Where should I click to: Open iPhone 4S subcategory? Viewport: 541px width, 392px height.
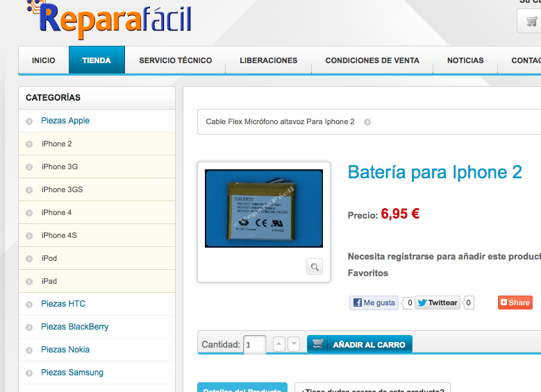59,235
